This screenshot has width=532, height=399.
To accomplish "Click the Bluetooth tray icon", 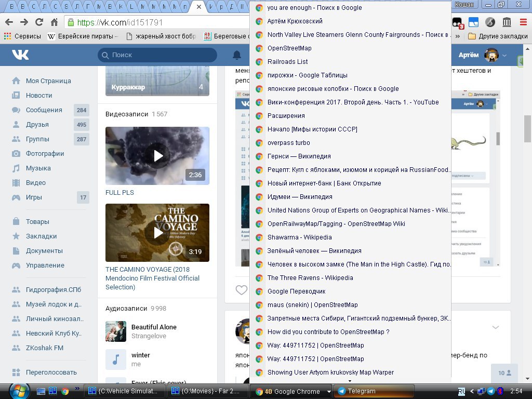I will pos(500,392).
